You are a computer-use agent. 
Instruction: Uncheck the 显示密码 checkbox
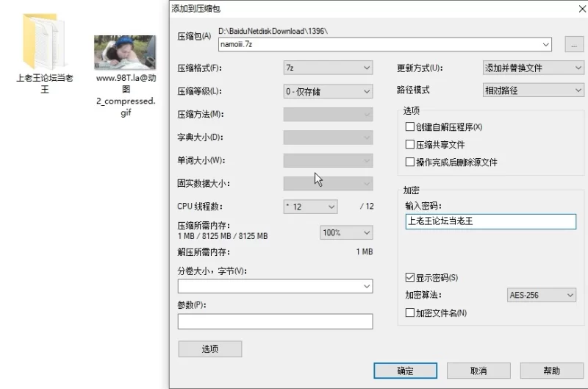click(x=410, y=277)
